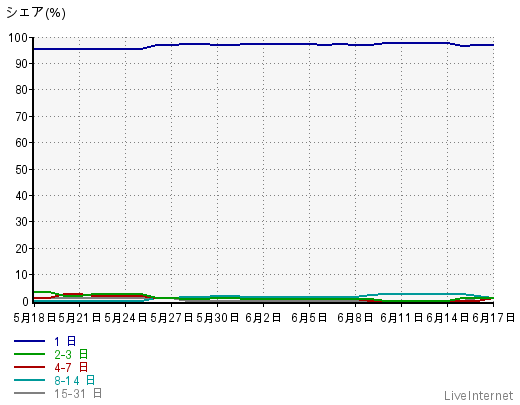Select the 15-31 日 legend label
Viewport: 520px width, 405px height.
point(78,393)
